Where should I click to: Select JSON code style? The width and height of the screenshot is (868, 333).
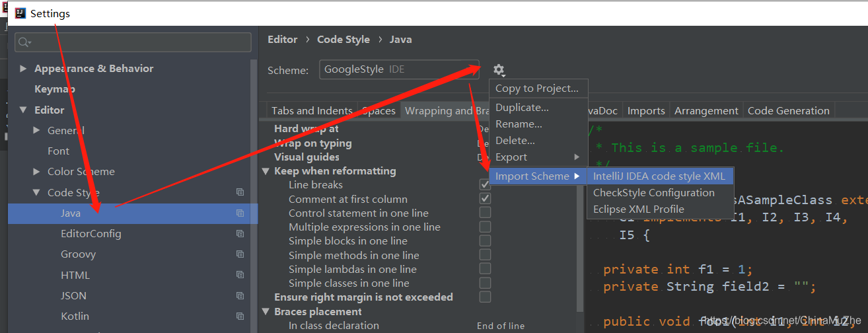pos(73,296)
